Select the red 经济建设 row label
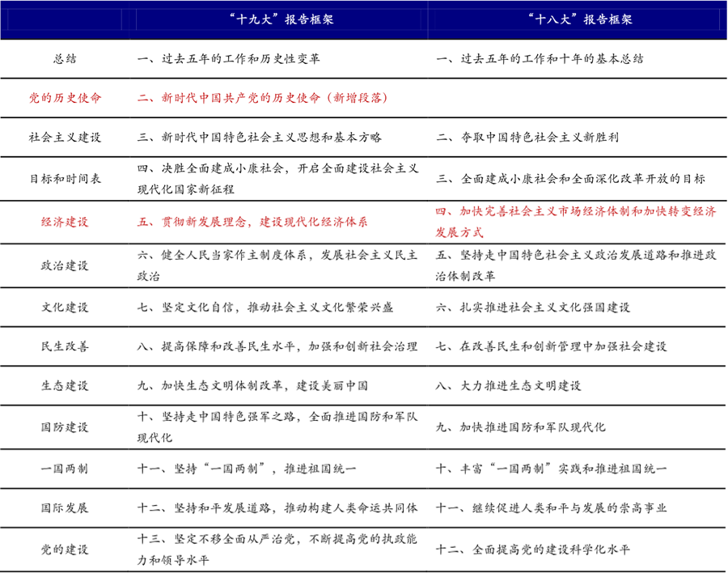 65,222
